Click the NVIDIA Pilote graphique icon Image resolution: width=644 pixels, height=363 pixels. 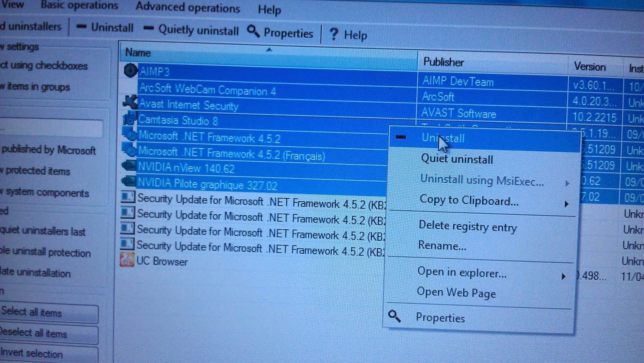click(128, 181)
